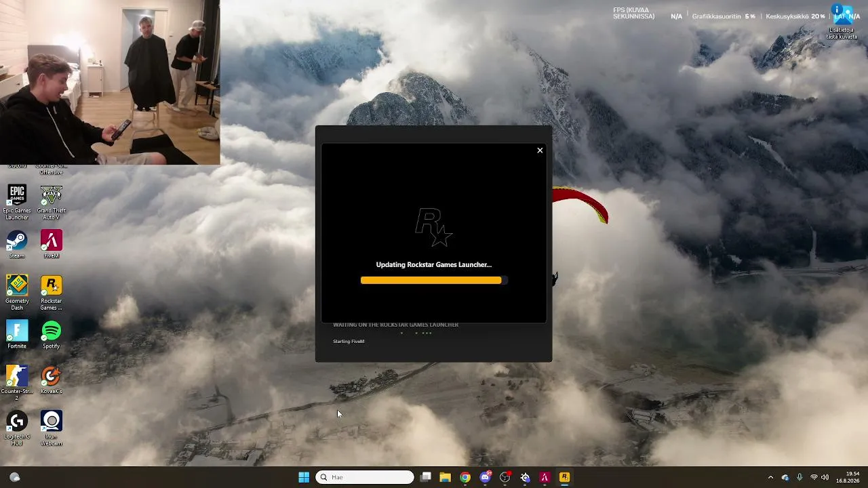Select the Fortnite desktop icon

pyautogui.click(x=17, y=335)
